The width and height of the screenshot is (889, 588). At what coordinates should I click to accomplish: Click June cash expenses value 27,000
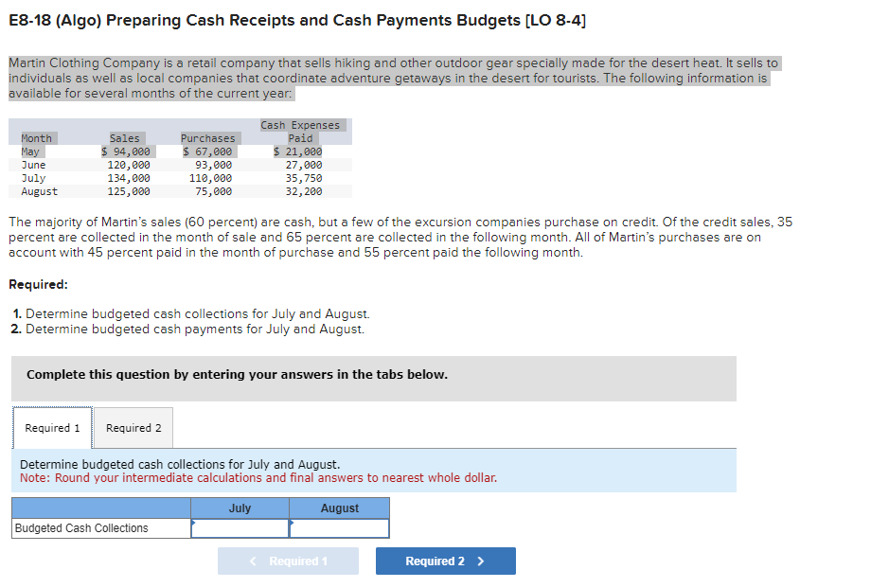(304, 165)
